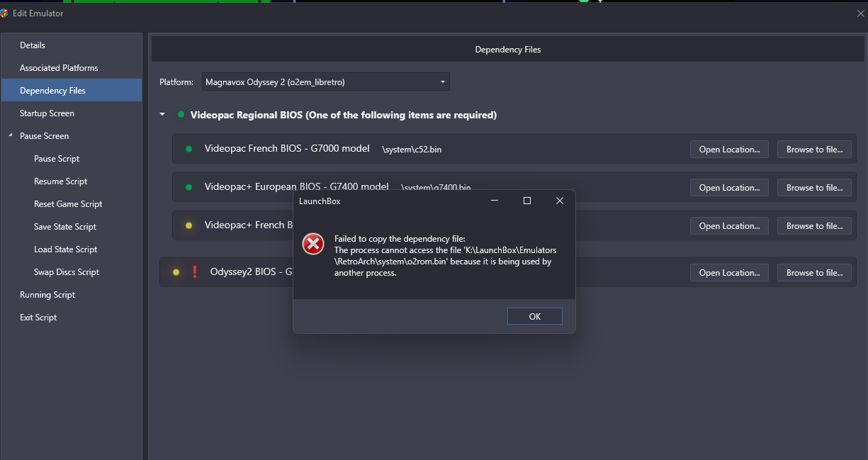Click green status dot on Videopac+ European BIOS

(x=188, y=187)
